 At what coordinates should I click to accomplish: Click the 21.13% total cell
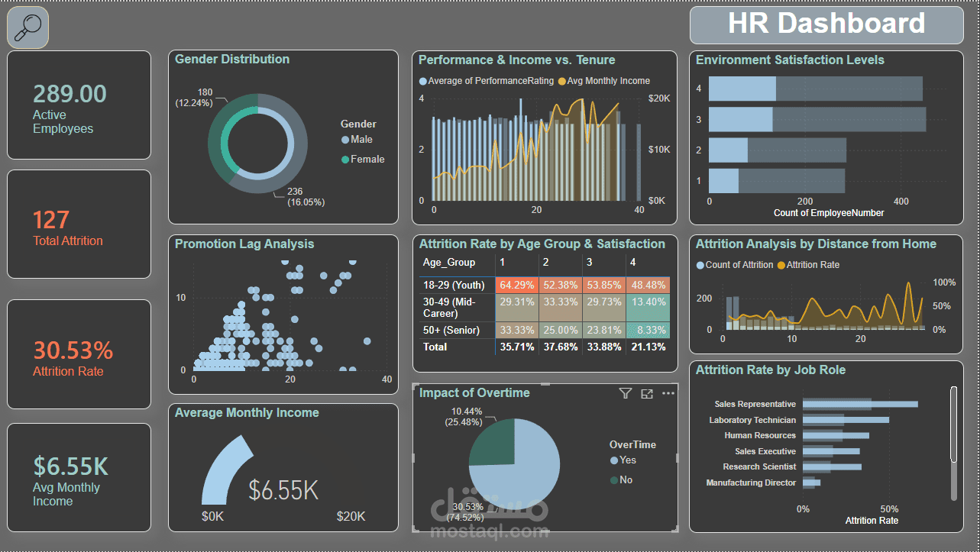[647, 347]
